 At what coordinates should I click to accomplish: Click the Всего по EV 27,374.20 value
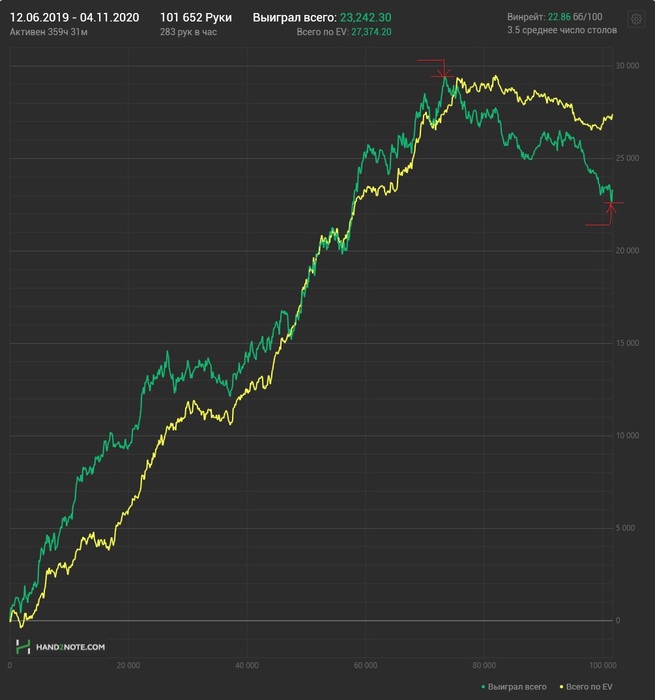point(344,32)
